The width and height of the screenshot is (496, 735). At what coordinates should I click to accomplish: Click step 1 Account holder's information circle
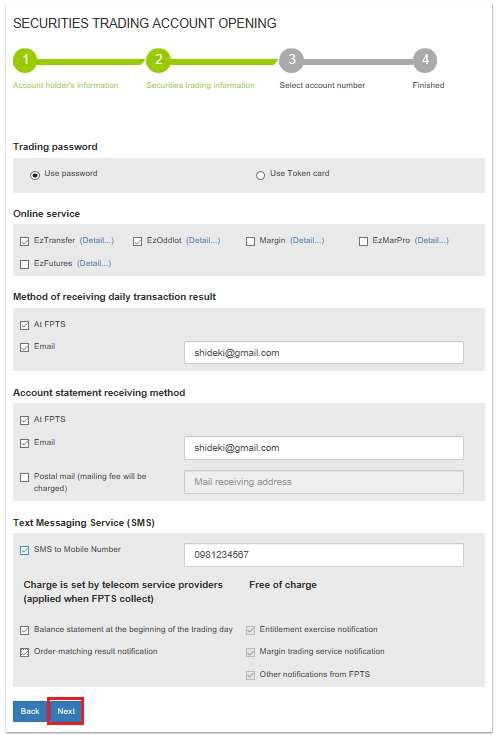click(25, 60)
